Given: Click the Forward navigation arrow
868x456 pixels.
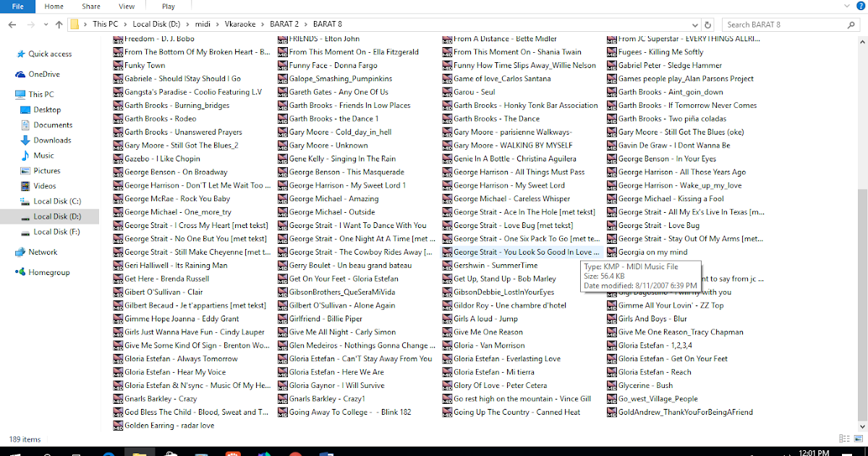Looking at the screenshot, I should click(x=30, y=25).
